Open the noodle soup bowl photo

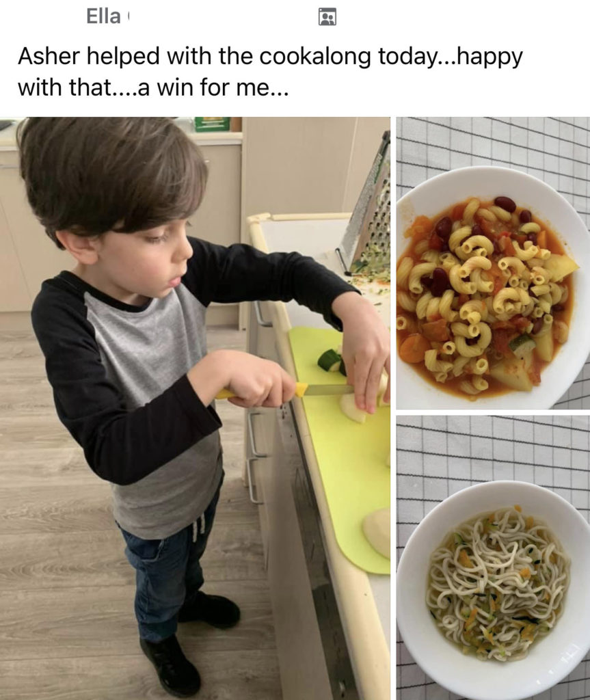(x=493, y=558)
